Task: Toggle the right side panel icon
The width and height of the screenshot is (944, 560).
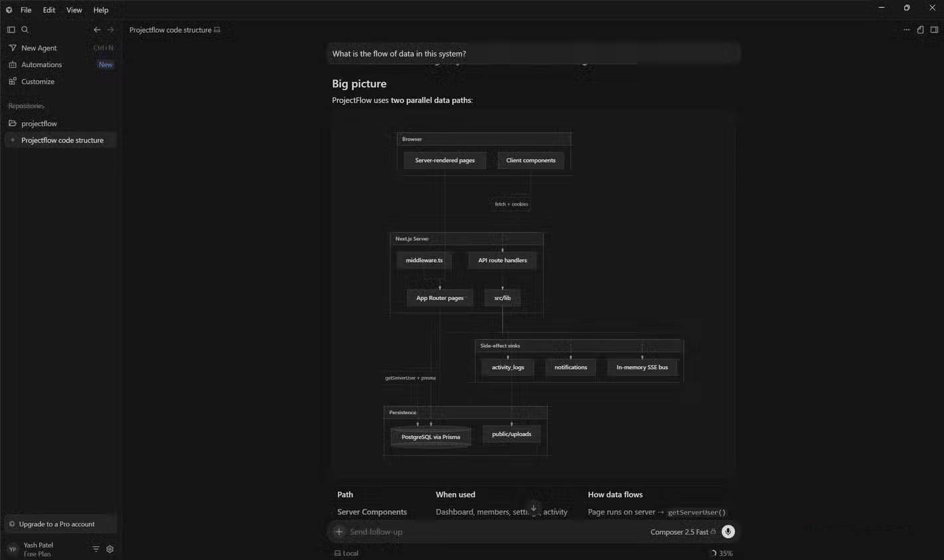Action: click(934, 29)
